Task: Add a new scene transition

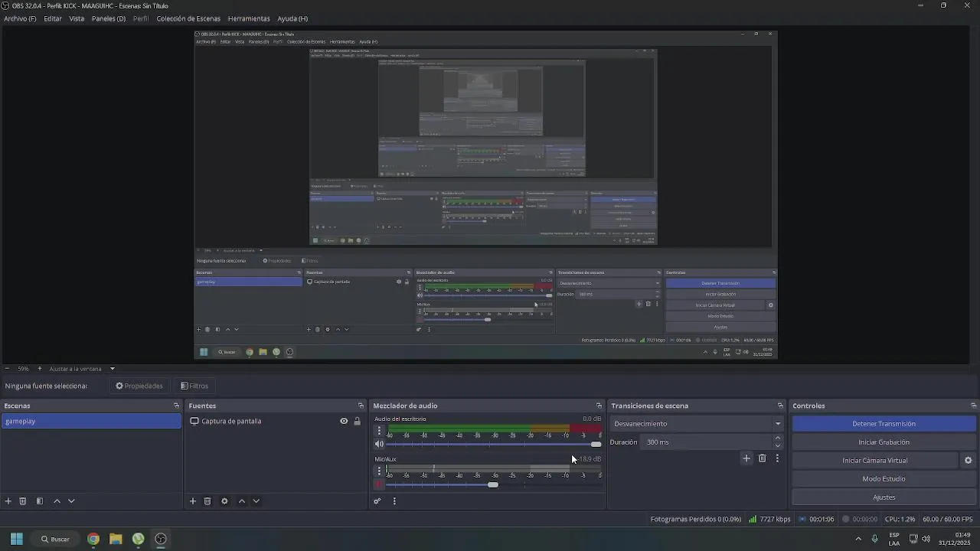Action: click(746, 458)
